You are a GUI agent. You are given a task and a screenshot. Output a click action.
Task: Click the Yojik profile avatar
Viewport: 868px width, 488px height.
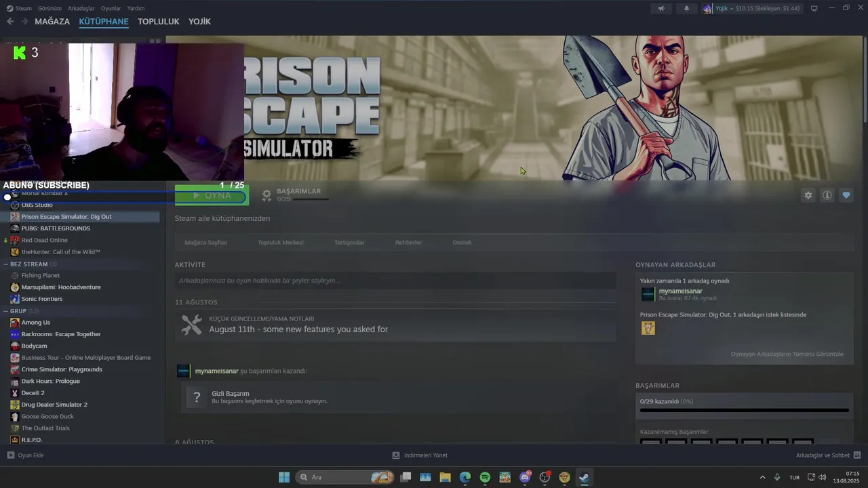click(x=707, y=8)
